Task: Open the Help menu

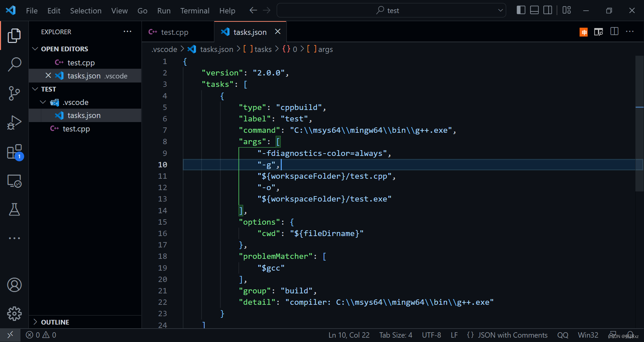Action: tap(227, 11)
